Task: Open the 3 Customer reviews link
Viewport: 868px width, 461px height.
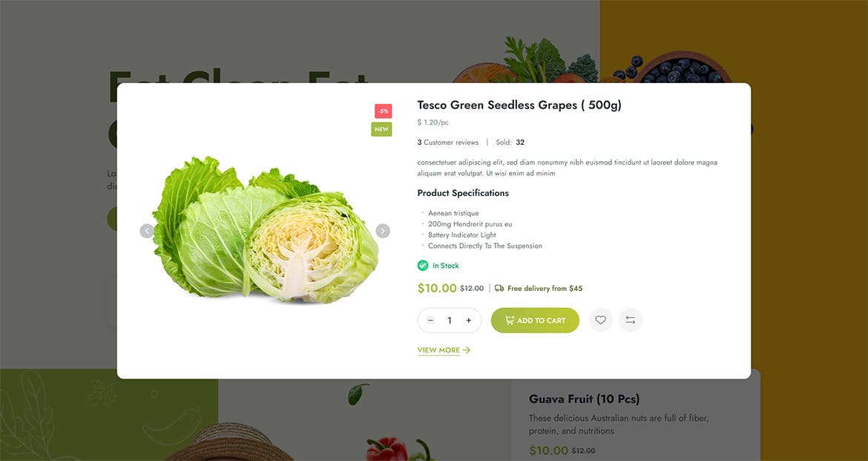Action: tap(448, 143)
